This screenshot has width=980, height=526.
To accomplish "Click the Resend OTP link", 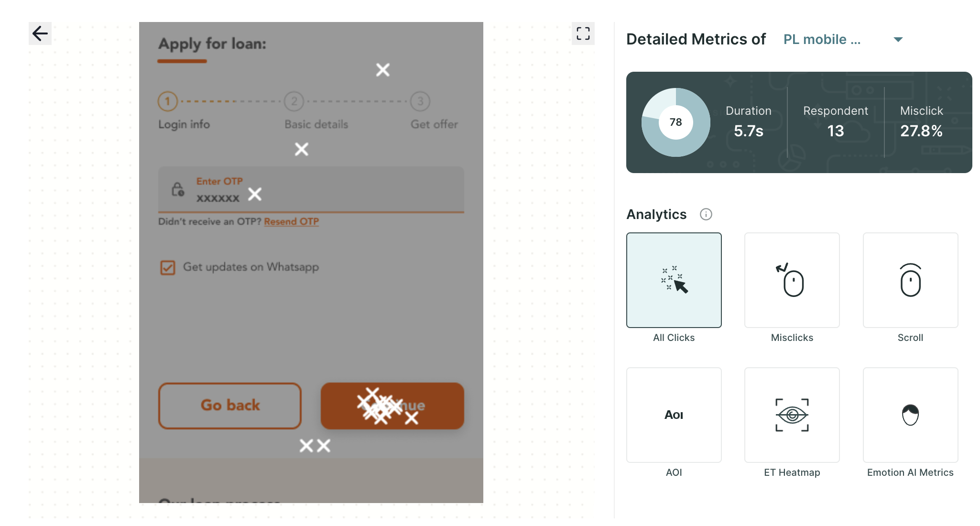I will pyautogui.click(x=291, y=221).
